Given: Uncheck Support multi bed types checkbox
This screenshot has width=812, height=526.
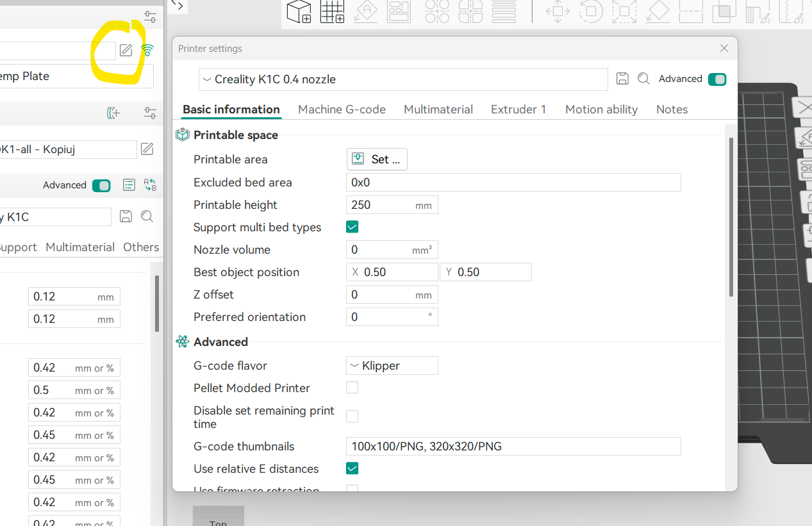Looking at the screenshot, I should (352, 227).
